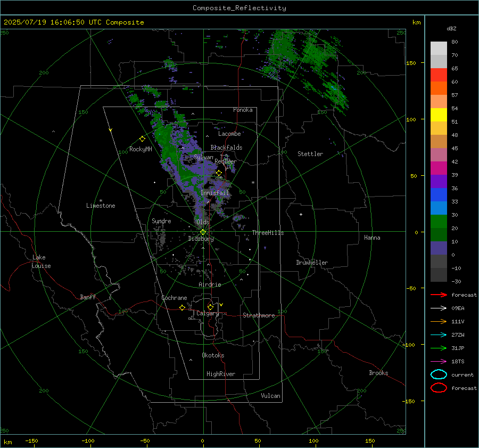
Task: Select the white 09EA arrow legend icon
Action: [x=439, y=308]
